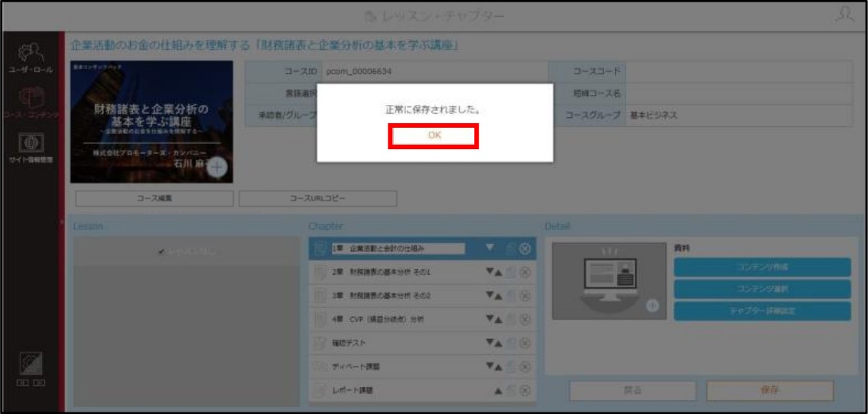Select chapter 3章 財務諸表の基本分析 その2

coord(422,296)
